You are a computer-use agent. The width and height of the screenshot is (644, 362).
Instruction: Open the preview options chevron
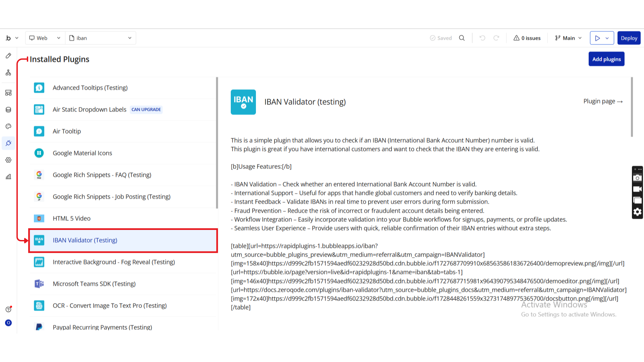(607, 38)
